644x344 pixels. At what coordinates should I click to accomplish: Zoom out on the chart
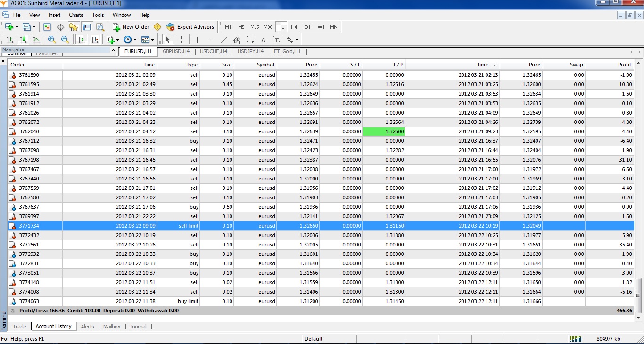pyautogui.click(x=65, y=40)
